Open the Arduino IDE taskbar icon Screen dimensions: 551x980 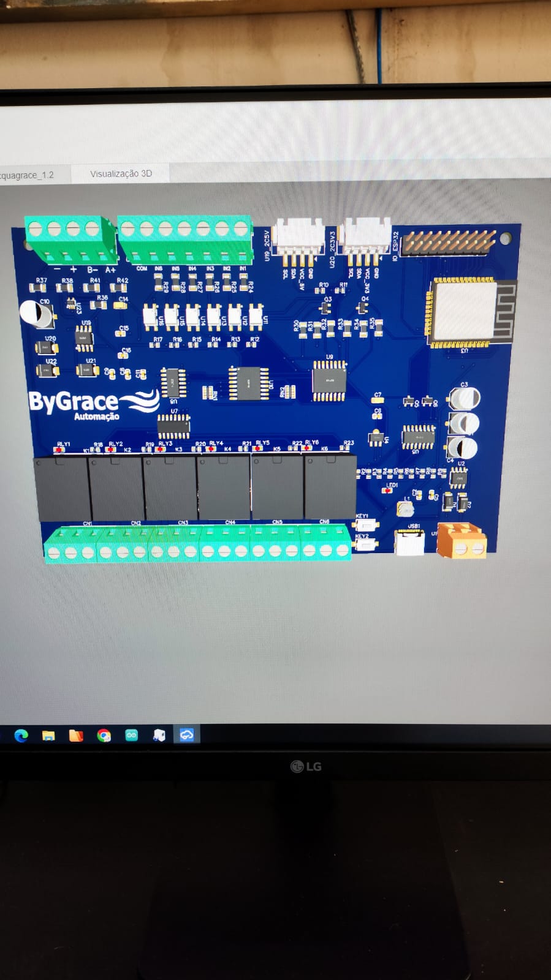131,735
